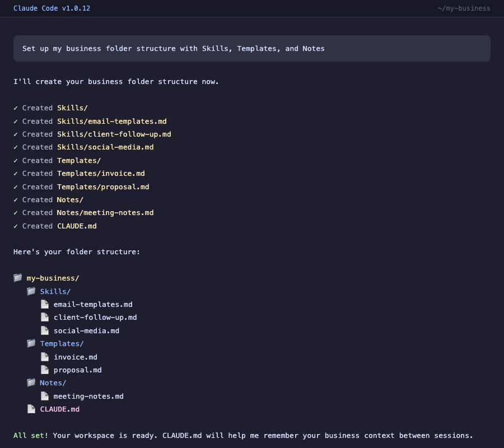Select proposal.md filename in tree

coord(78,370)
